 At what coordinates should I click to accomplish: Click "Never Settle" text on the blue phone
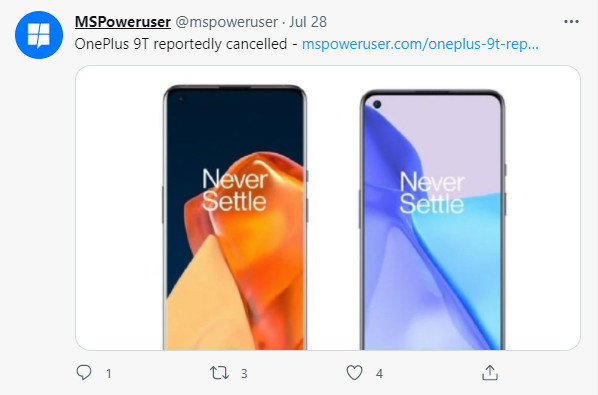(x=432, y=193)
